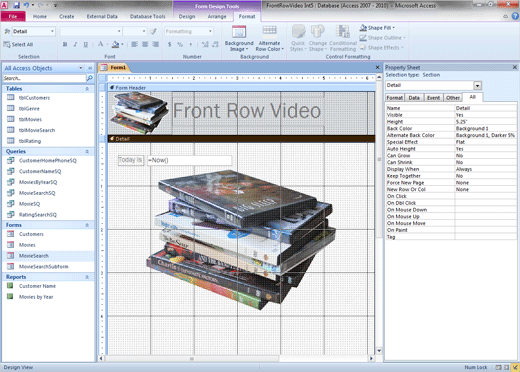The height and width of the screenshot is (372, 520).
Task: Click the Format Painter icon
Action: click(153, 31)
